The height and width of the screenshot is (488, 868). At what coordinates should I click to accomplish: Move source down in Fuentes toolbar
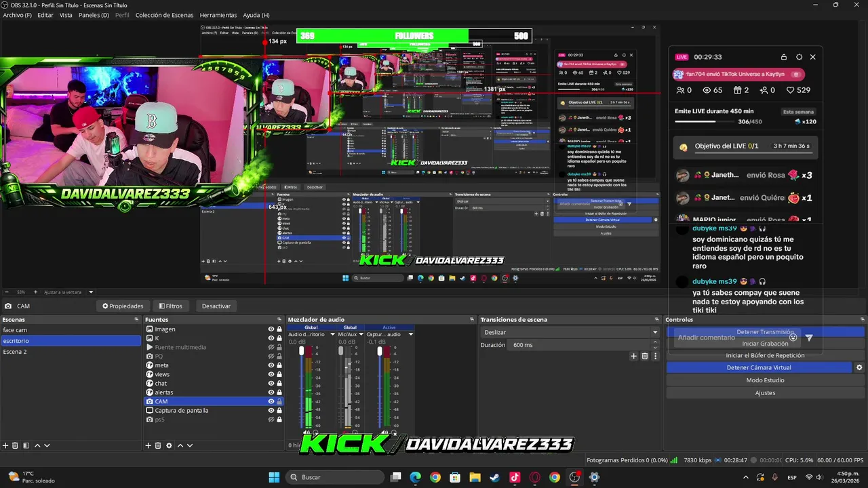point(190,445)
